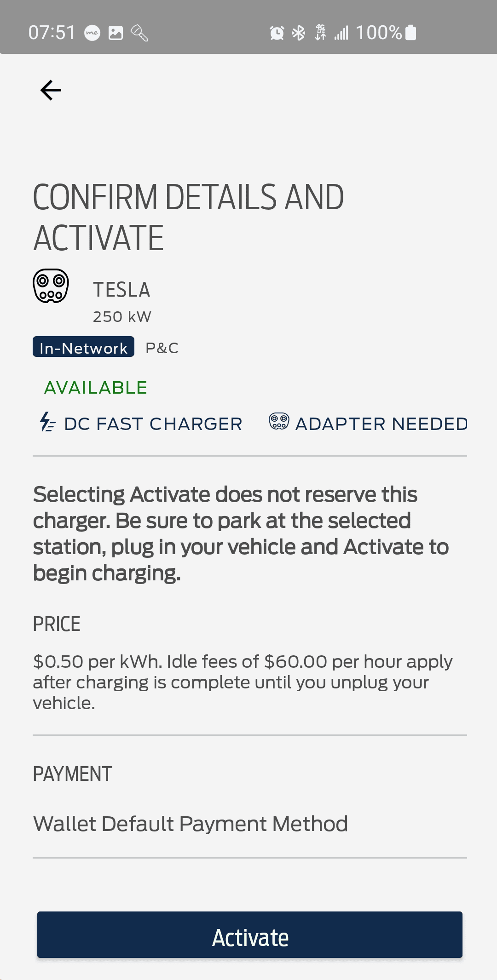Viewport: 497px width, 980px height.
Task: Select Wallet Default Payment Method
Action: coord(191,824)
